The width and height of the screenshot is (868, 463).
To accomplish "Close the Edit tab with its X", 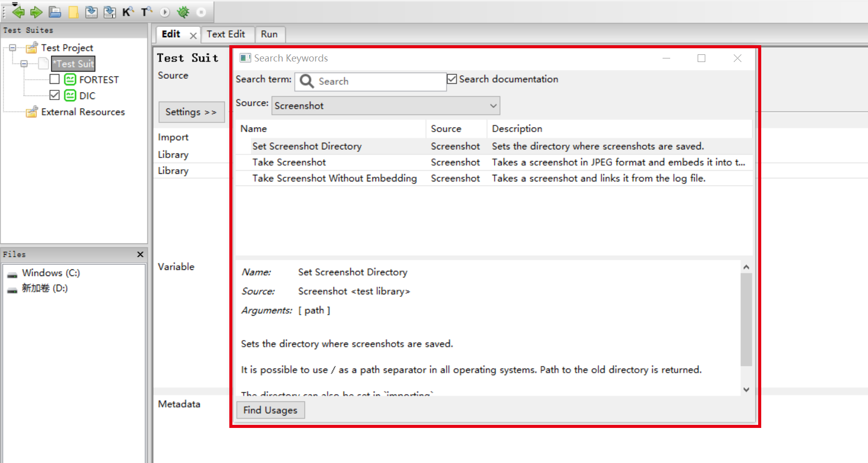I will (193, 36).
